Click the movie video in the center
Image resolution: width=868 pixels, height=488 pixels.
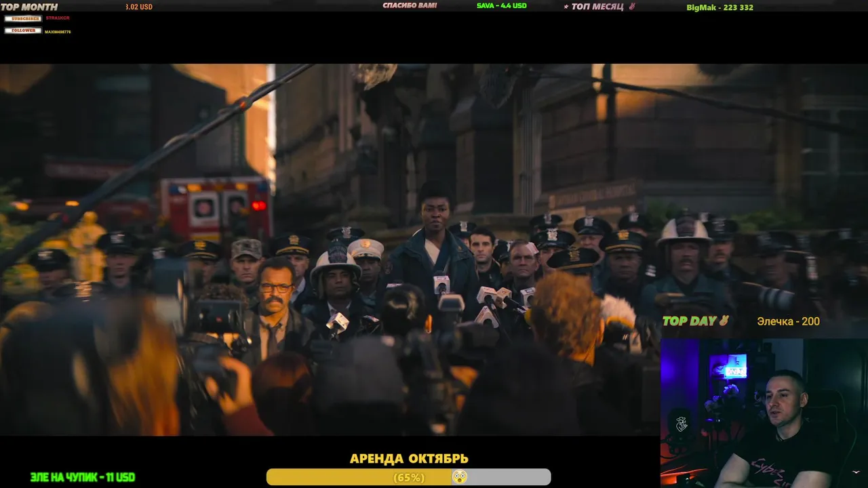point(434,249)
